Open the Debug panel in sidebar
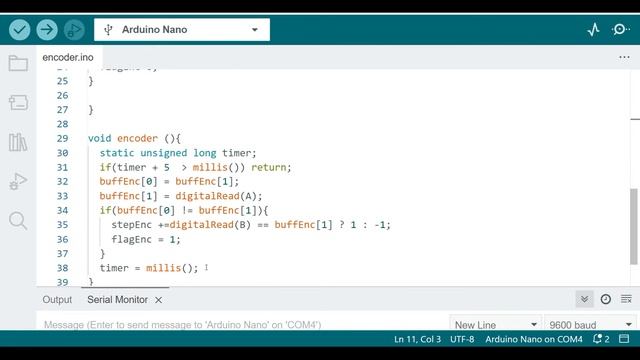640x360 pixels. pos(18,181)
